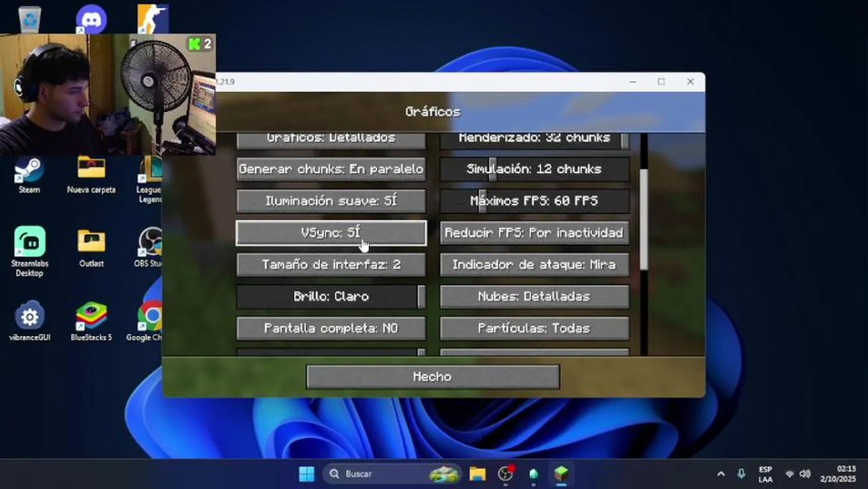This screenshot has width=868, height=489.
Task: Maximize the Minecraft window
Action: coord(661,81)
